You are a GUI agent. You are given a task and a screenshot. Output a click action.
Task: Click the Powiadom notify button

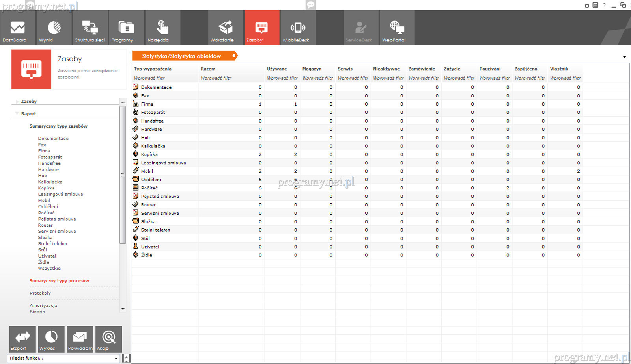(x=80, y=339)
